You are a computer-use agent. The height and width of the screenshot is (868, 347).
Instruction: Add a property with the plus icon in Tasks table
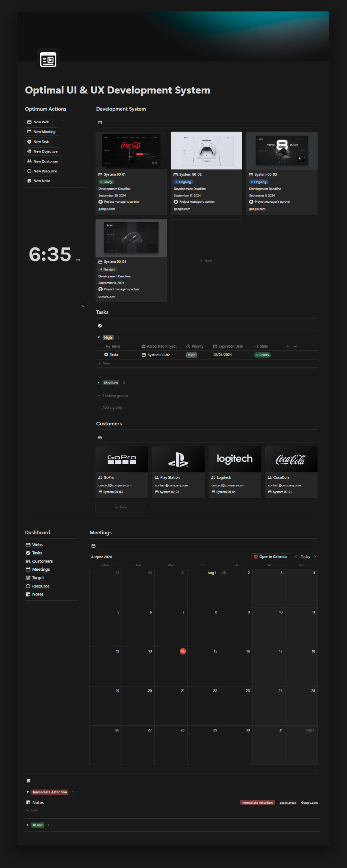coord(287,346)
